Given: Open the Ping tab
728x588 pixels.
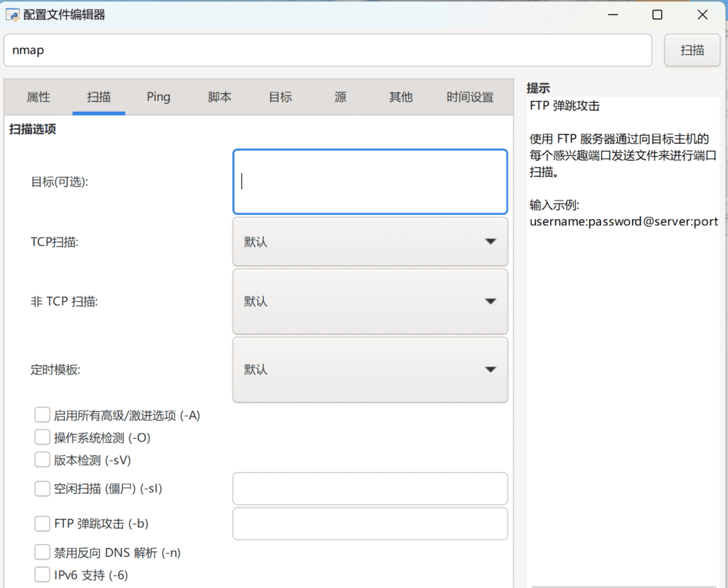Looking at the screenshot, I should tap(159, 97).
